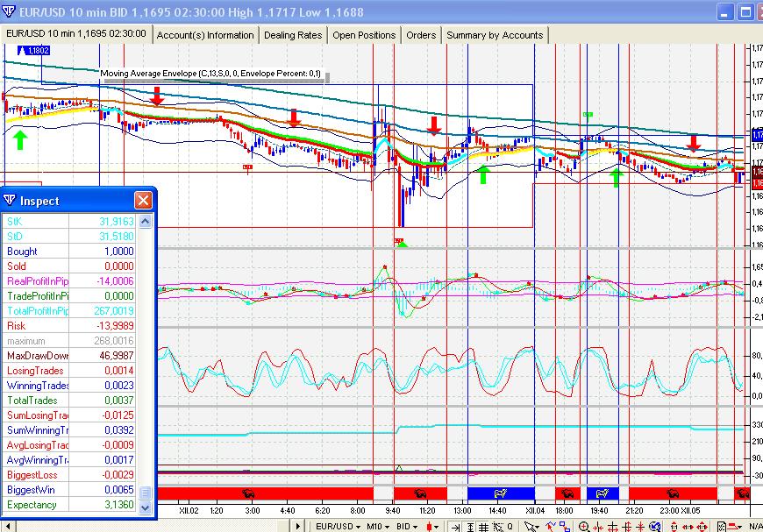
Task: Click the red candlestick chart type icon
Action: [431, 526]
